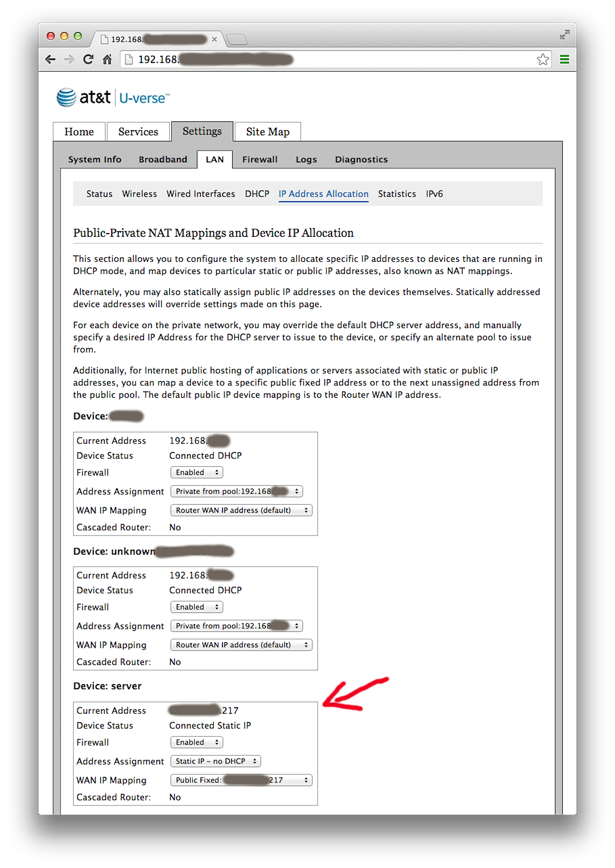Open the Chrome hamburger menu

click(564, 59)
